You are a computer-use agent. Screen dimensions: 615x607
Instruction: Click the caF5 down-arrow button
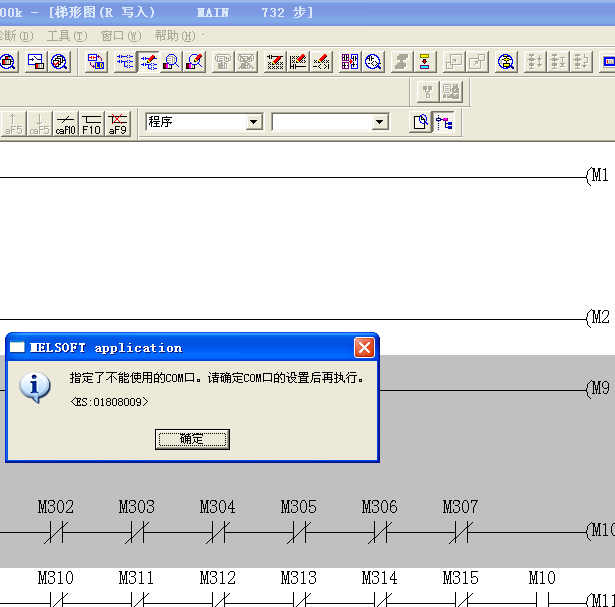[x=40, y=123]
